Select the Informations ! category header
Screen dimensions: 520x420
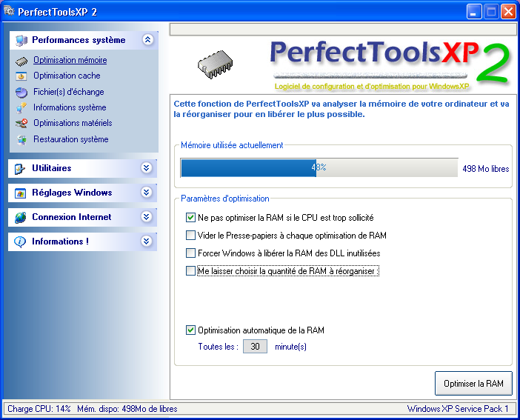click(x=82, y=241)
